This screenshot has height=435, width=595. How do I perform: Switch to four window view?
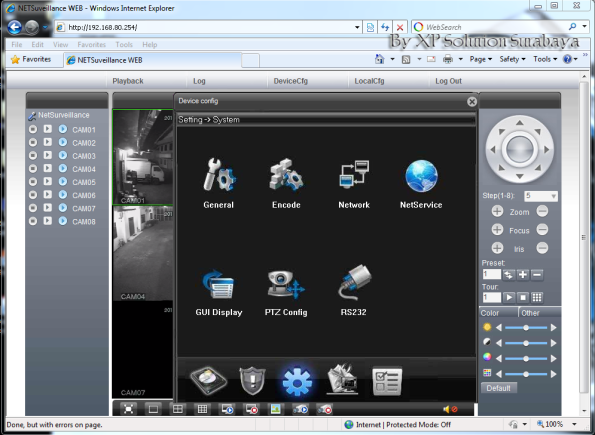(178, 409)
